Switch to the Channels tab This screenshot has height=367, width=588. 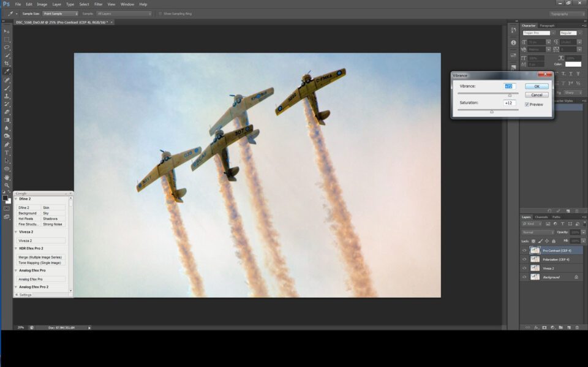[x=541, y=217]
